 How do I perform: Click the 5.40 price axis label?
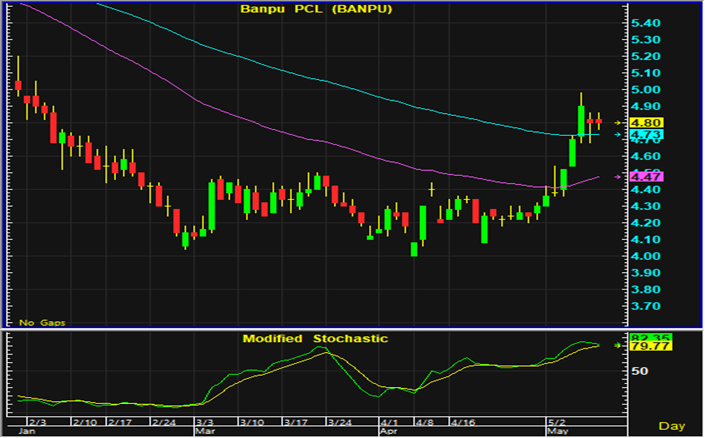click(646, 23)
